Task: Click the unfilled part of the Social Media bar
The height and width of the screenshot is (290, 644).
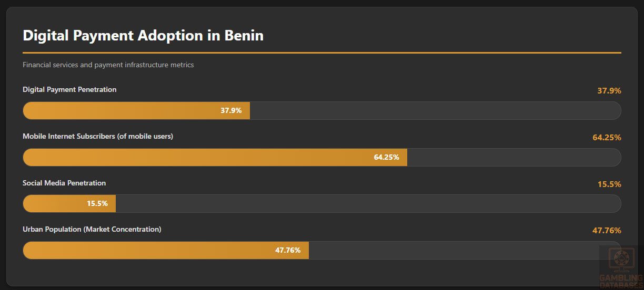Action: [368, 204]
